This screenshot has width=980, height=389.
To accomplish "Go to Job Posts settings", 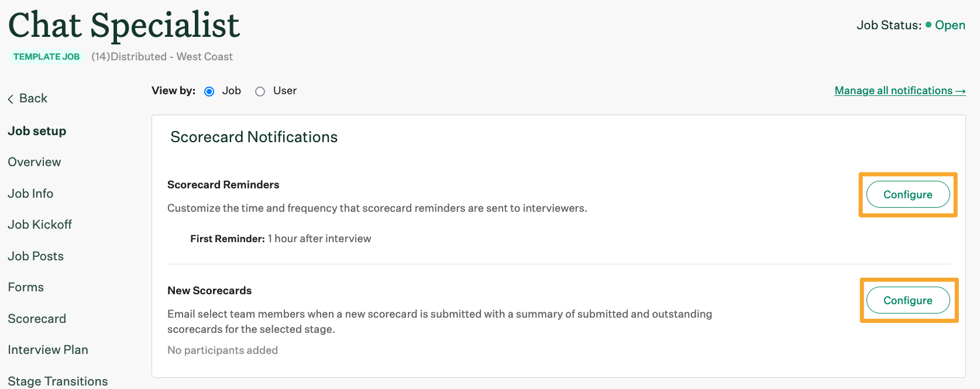I will [x=36, y=256].
